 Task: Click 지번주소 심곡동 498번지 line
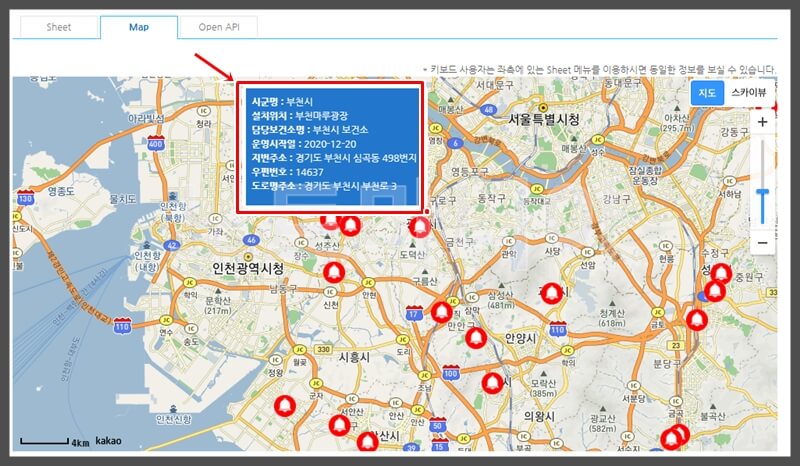334,158
